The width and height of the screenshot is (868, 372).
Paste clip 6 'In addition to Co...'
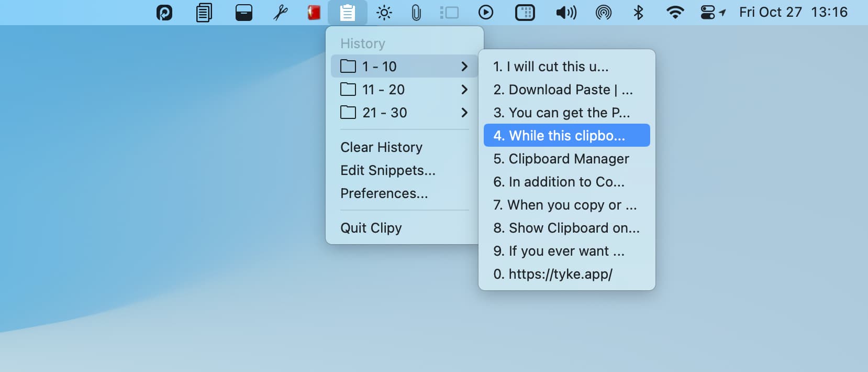point(567,182)
